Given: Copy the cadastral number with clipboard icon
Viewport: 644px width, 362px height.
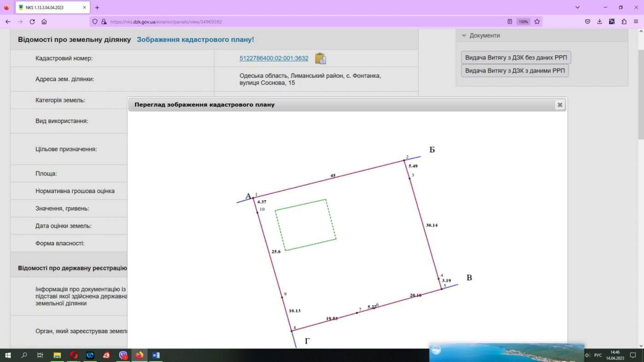Looking at the screenshot, I should tap(320, 58).
